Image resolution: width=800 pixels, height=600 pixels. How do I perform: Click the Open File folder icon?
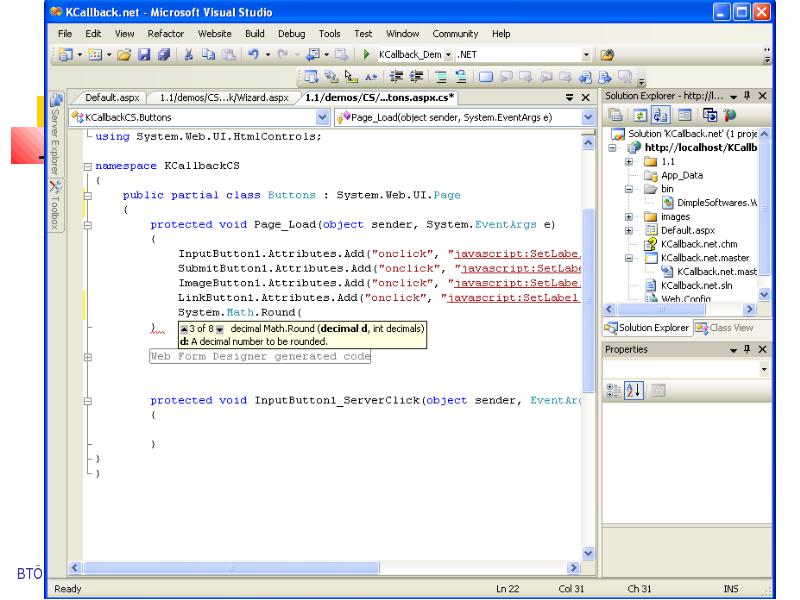(x=124, y=55)
